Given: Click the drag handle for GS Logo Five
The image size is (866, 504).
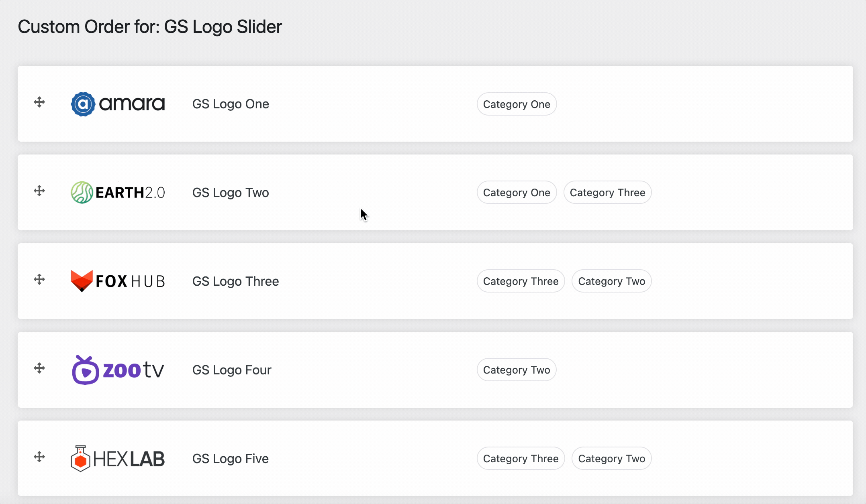Looking at the screenshot, I should 40,458.
